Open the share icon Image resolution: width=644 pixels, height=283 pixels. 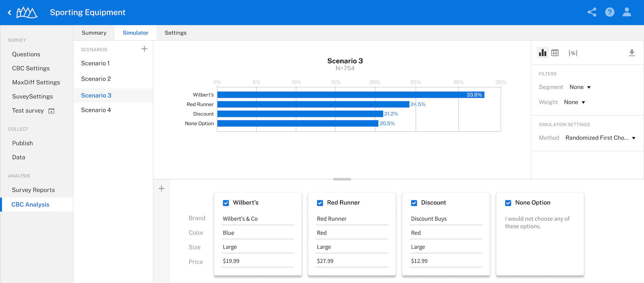(592, 12)
